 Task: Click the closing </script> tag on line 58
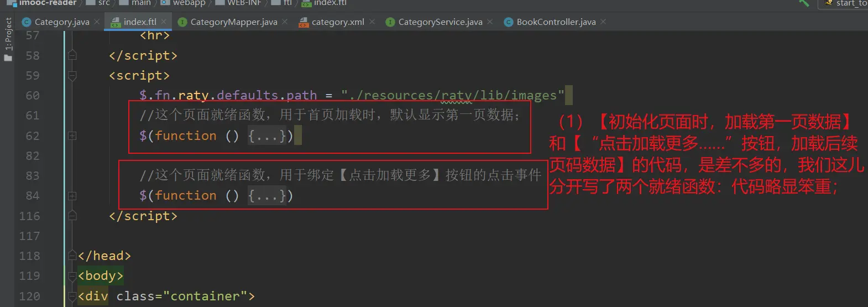coord(143,55)
